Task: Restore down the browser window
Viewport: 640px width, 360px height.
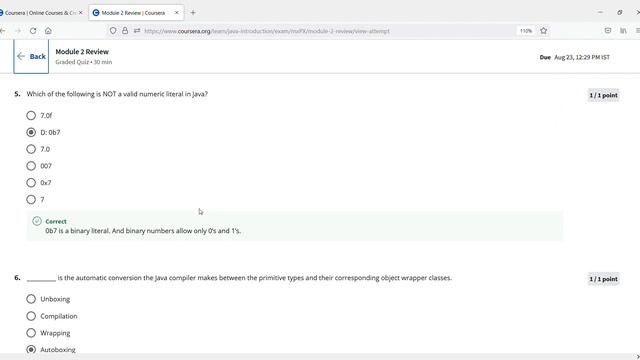Action: coord(620,13)
